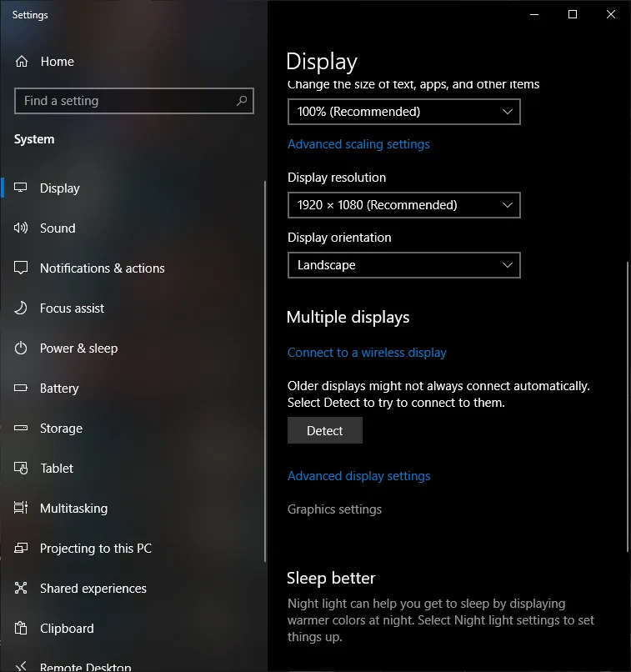Click the Projecting to this PC icon

21,548
